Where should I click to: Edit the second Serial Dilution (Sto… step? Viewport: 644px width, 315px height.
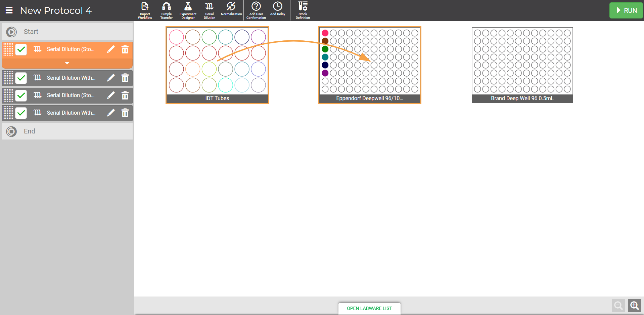point(111,95)
